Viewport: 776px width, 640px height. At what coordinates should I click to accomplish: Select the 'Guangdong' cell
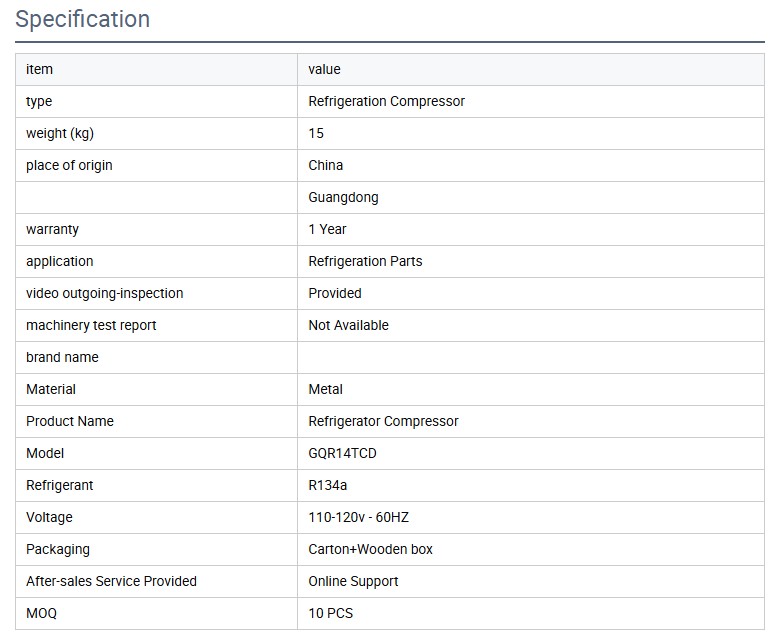tap(343, 197)
